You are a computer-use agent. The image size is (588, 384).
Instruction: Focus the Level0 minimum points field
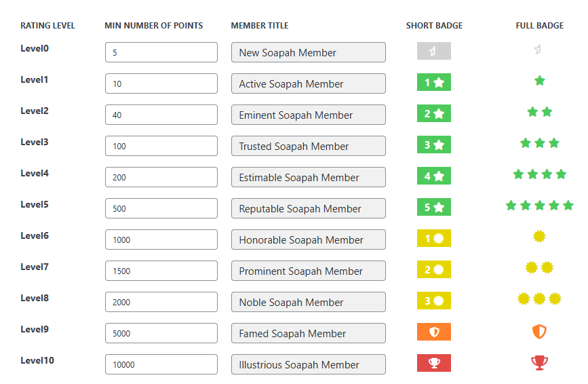(x=161, y=52)
